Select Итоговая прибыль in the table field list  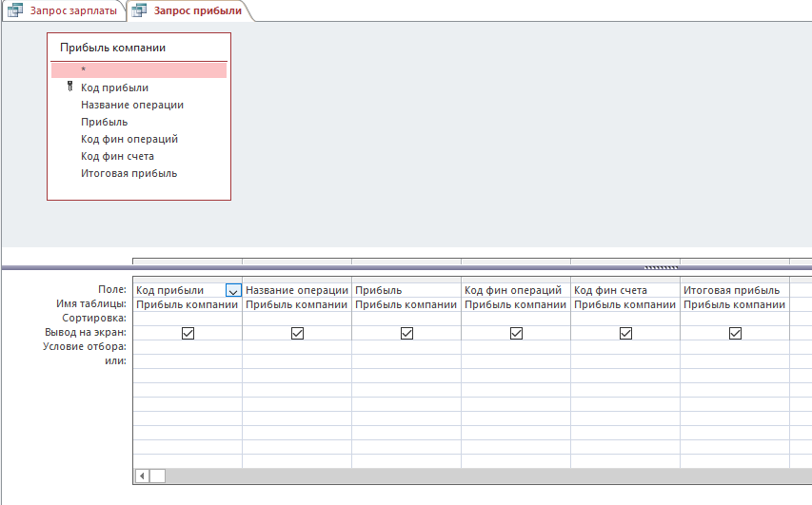(129, 173)
